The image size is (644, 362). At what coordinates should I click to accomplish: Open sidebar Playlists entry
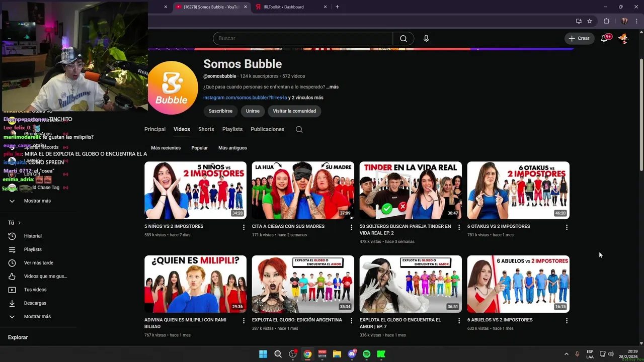33,249
